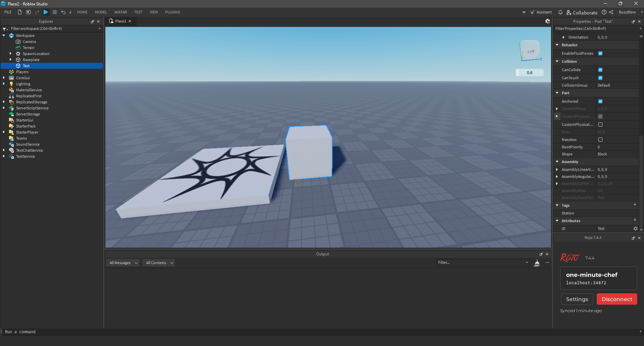Expand the Lighting service
644x346 pixels.
(4, 84)
